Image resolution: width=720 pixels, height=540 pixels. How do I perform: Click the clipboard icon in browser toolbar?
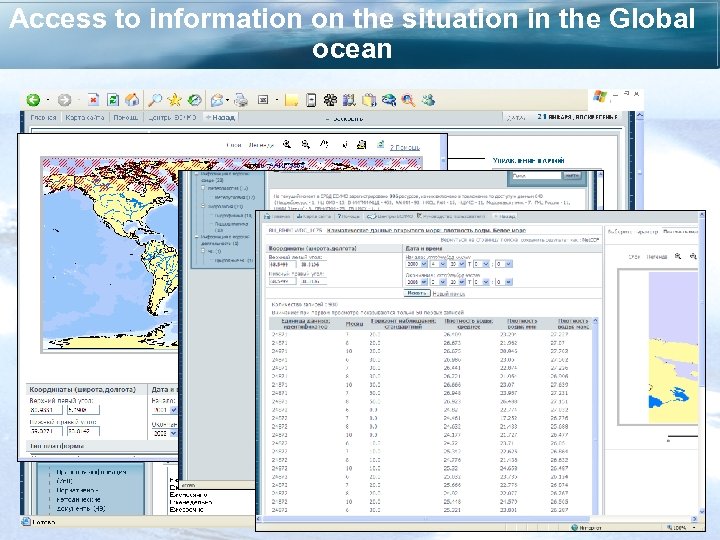(369, 100)
